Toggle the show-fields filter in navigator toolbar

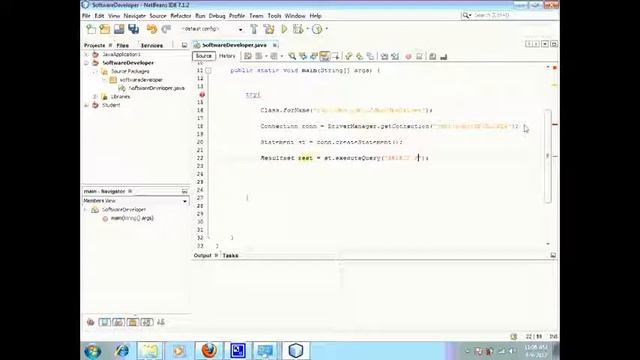click(104, 322)
